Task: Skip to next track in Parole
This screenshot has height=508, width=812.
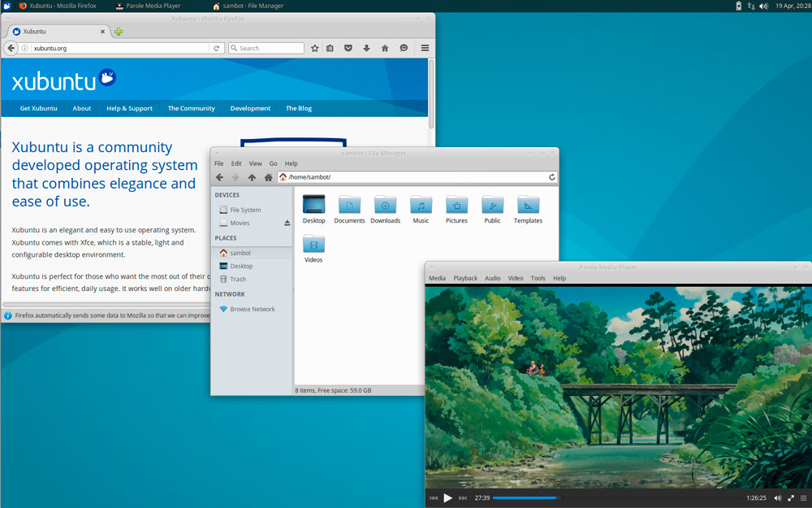Action: click(463, 498)
